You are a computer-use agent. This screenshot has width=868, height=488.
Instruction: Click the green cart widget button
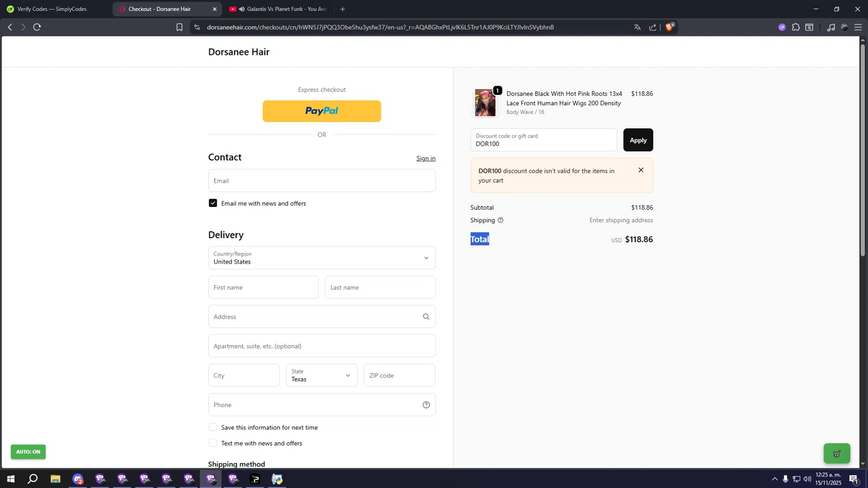pos(837,453)
